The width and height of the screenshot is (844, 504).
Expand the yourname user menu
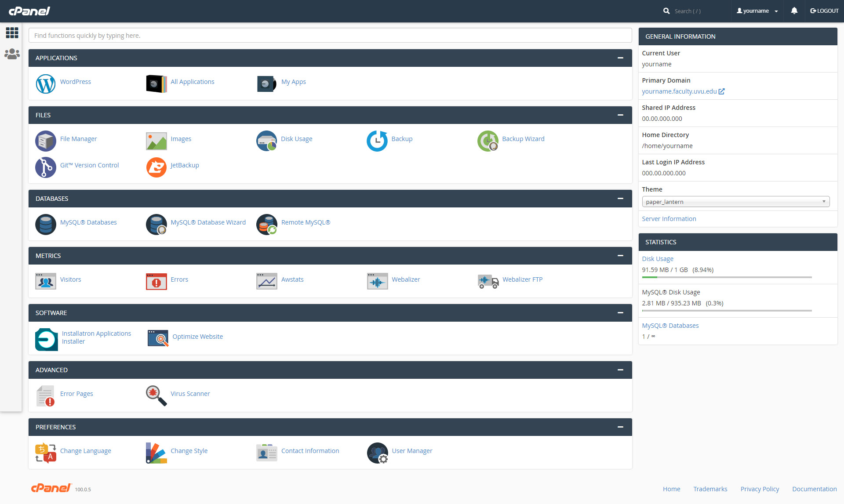pyautogui.click(x=757, y=11)
